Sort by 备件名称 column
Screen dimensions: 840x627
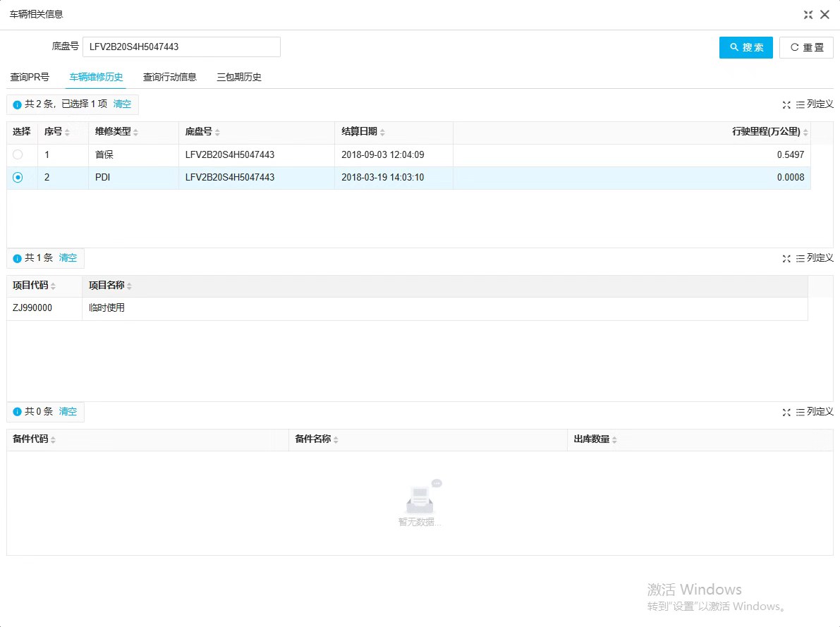[336, 440]
